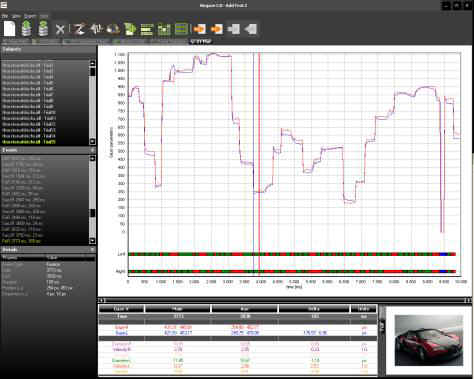Click the red sports car stimulus thumbnail

pos(429,340)
